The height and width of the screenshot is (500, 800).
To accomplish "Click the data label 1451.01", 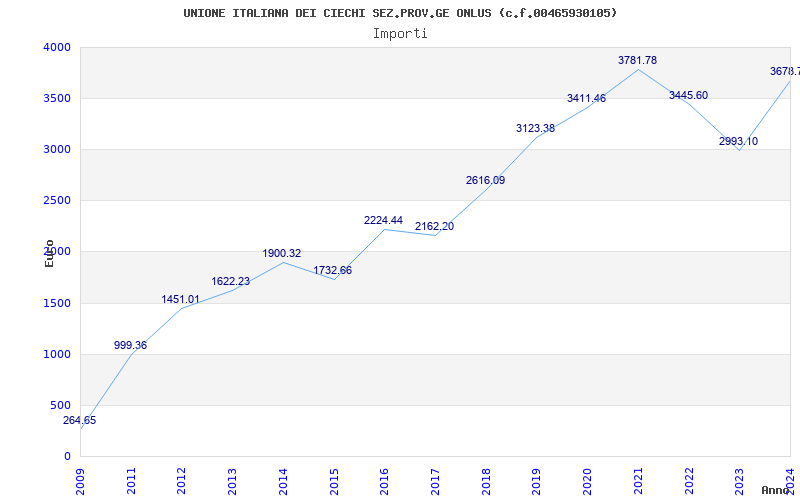I will 181,299.
